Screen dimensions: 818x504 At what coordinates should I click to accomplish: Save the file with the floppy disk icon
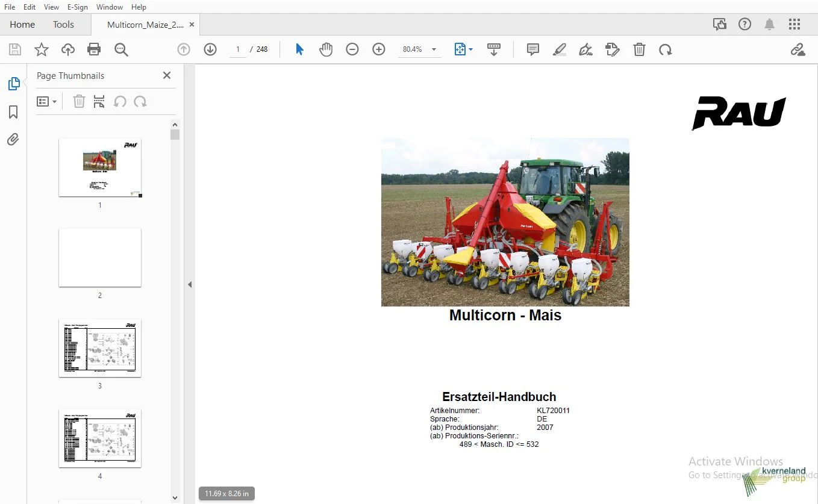(x=14, y=49)
